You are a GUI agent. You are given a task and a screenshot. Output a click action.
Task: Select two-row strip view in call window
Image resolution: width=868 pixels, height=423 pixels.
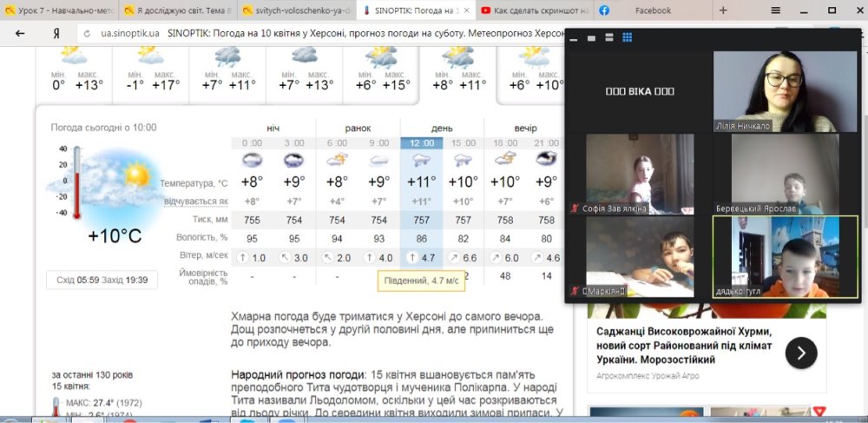(x=609, y=37)
